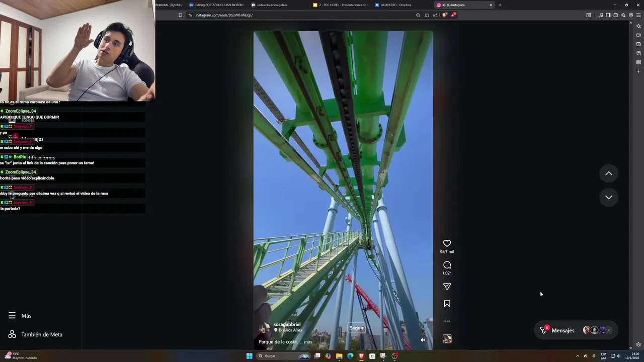Open Brave Shields lion icon

(444, 15)
